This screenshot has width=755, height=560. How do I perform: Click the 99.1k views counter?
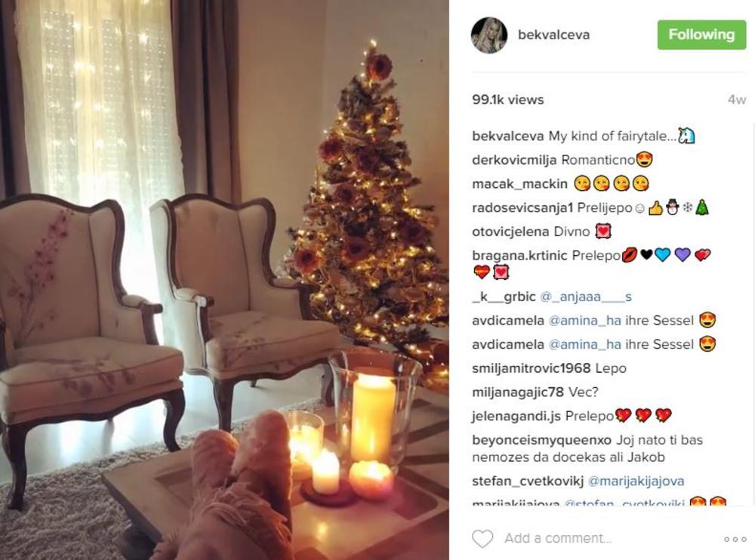[508, 100]
